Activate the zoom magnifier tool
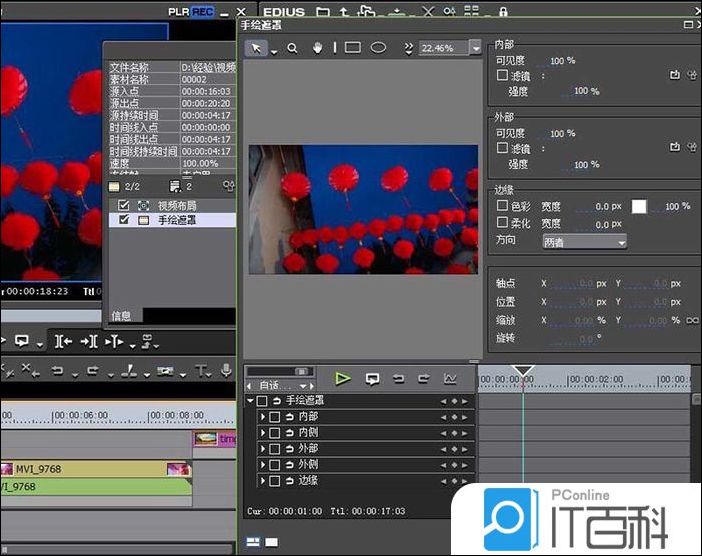This screenshot has height=556, width=702. 292,47
